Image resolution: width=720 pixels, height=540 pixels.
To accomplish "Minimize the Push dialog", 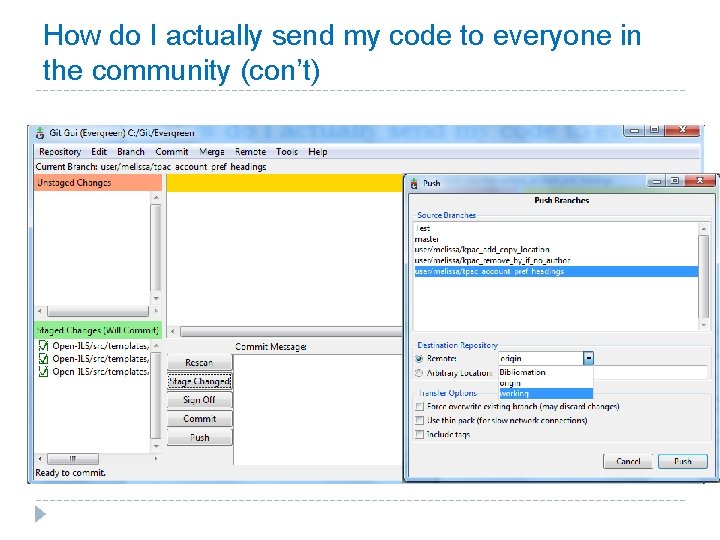I will [657, 181].
